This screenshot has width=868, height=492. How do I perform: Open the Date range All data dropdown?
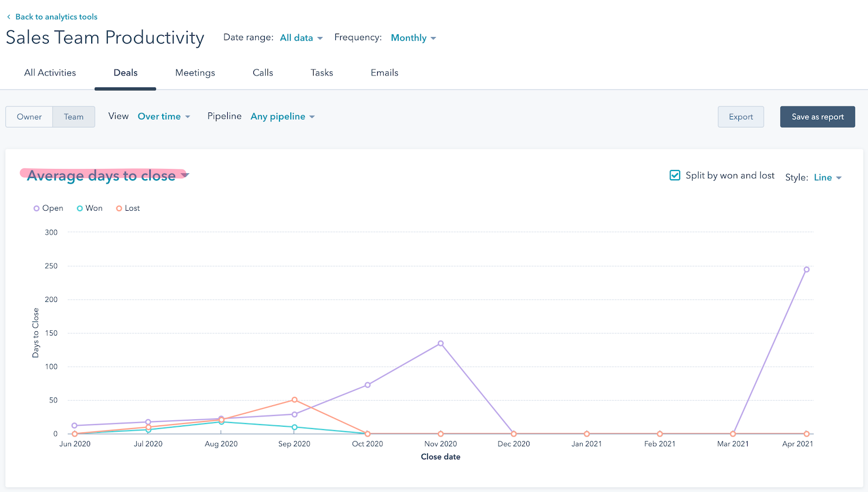[x=301, y=38]
